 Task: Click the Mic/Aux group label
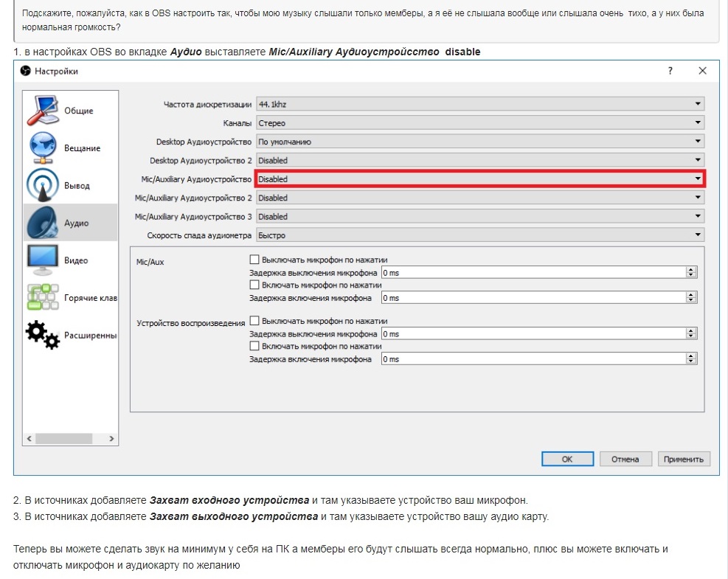[x=150, y=262]
